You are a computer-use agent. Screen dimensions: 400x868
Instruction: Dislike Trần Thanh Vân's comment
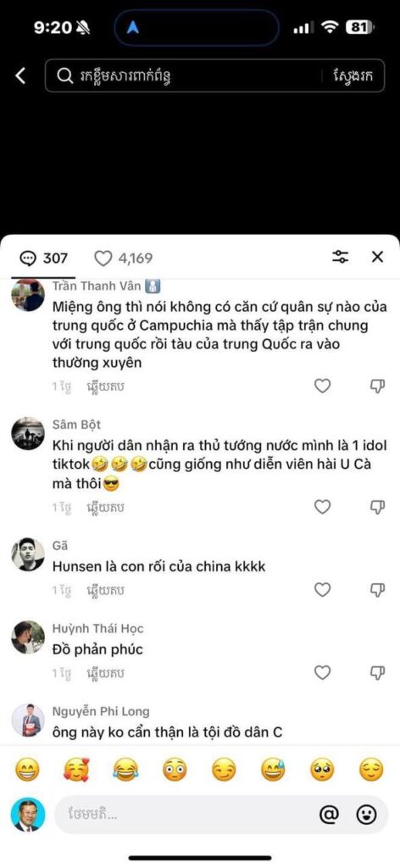[x=377, y=386]
